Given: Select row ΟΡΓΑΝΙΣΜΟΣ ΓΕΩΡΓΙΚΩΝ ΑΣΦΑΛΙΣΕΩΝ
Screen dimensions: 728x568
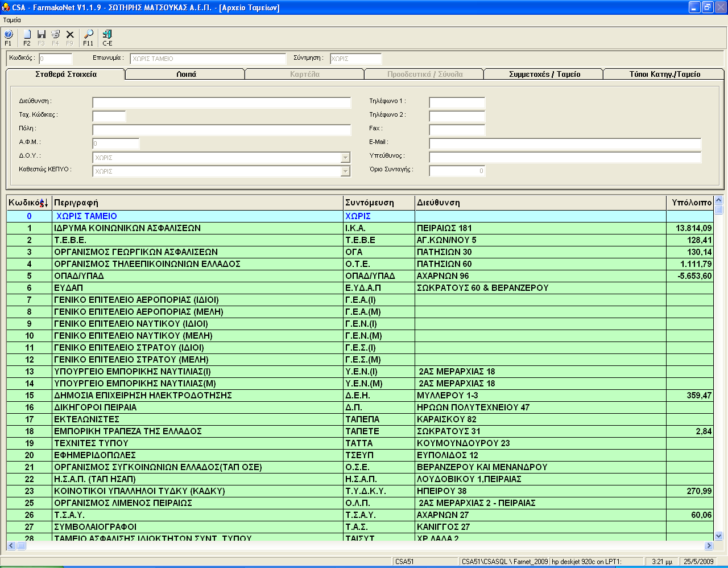Looking at the screenshot, I should point(360,252).
